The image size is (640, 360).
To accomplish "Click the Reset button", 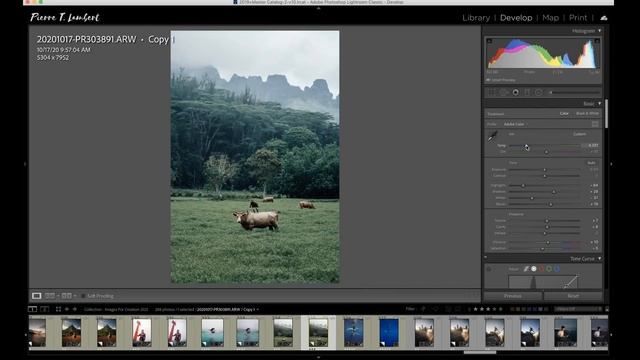I will [573, 296].
